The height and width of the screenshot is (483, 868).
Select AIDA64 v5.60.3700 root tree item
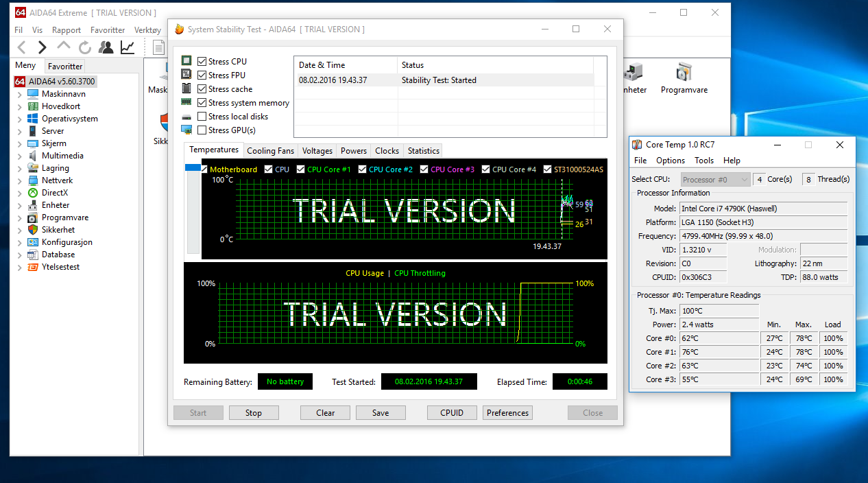pyautogui.click(x=55, y=82)
